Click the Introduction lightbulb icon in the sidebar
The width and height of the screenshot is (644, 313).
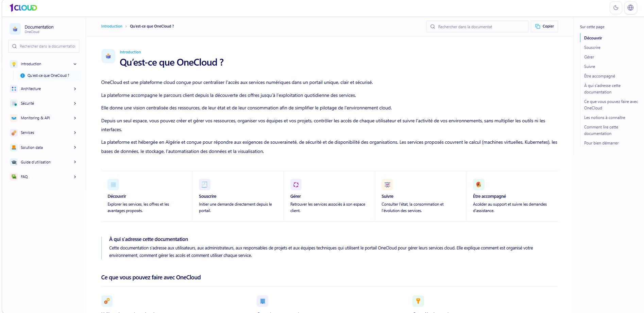tap(14, 64)
